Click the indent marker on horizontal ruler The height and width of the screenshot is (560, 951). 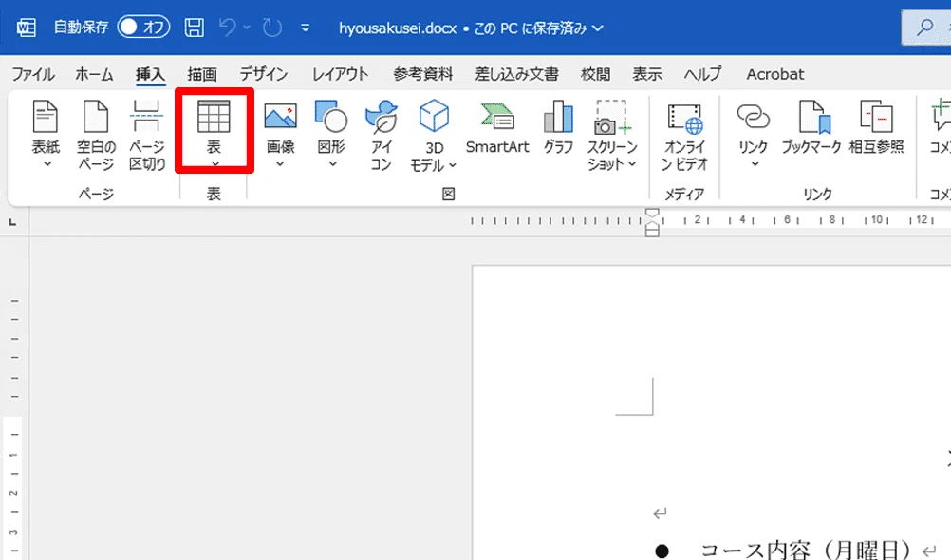click(x=652, y=222)
